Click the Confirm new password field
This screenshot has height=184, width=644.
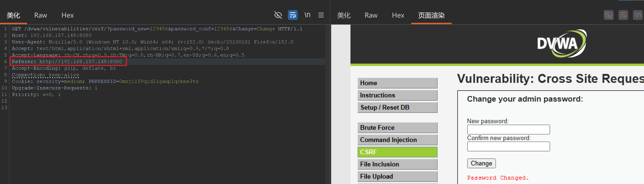pos(508,146)
